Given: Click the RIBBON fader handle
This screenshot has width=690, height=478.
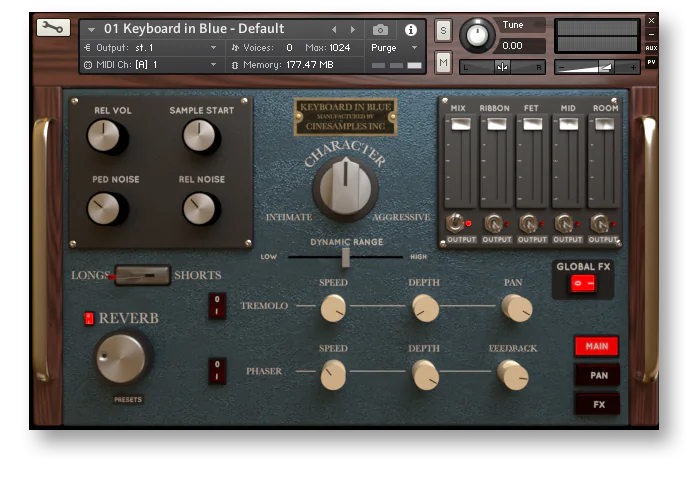Looking at the screenshot, I should point(497,124).
